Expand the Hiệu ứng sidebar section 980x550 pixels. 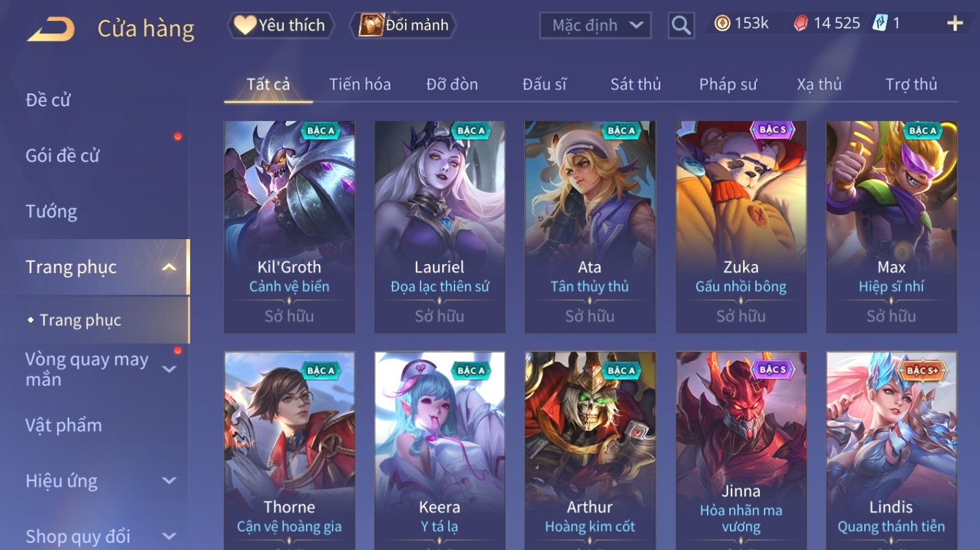(169, 481)
